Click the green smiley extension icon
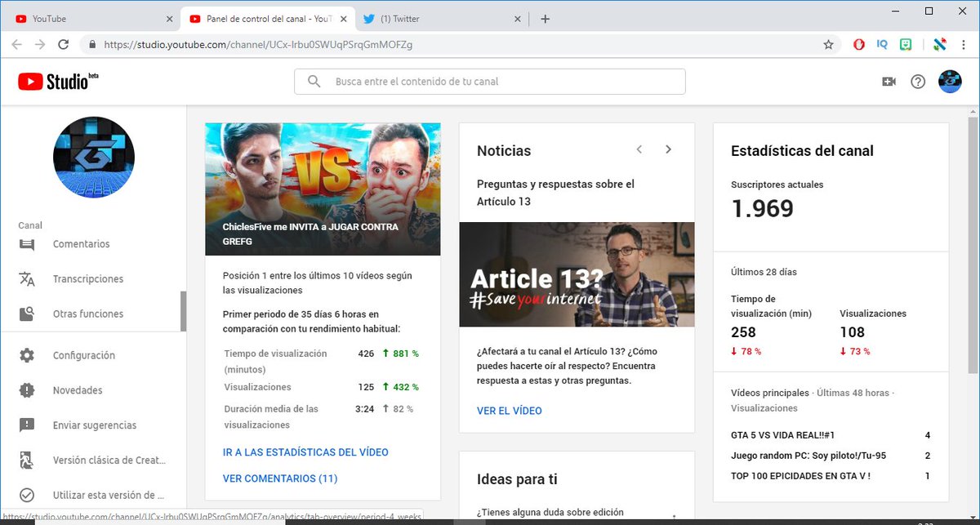Image resolution: width=980 pixels, height=525 pixels. tap(906, 45)
